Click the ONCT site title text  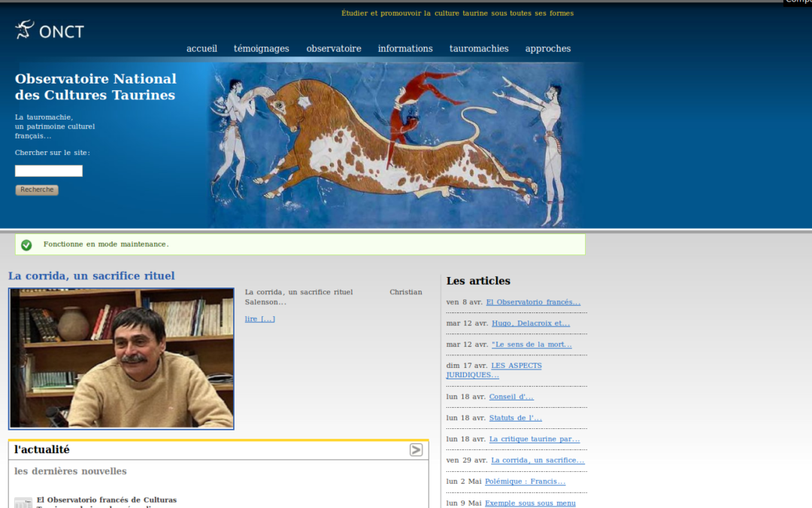(x=61, y=32)
